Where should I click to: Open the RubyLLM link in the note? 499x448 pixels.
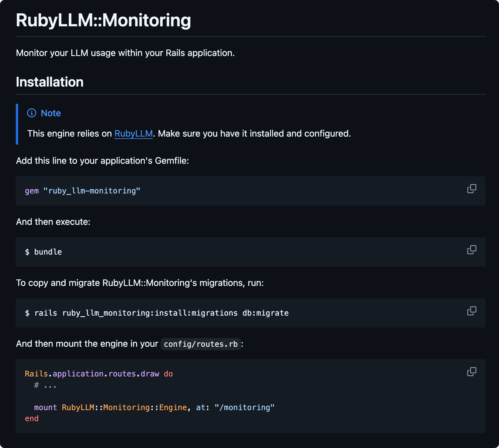[x=133, y=133]
